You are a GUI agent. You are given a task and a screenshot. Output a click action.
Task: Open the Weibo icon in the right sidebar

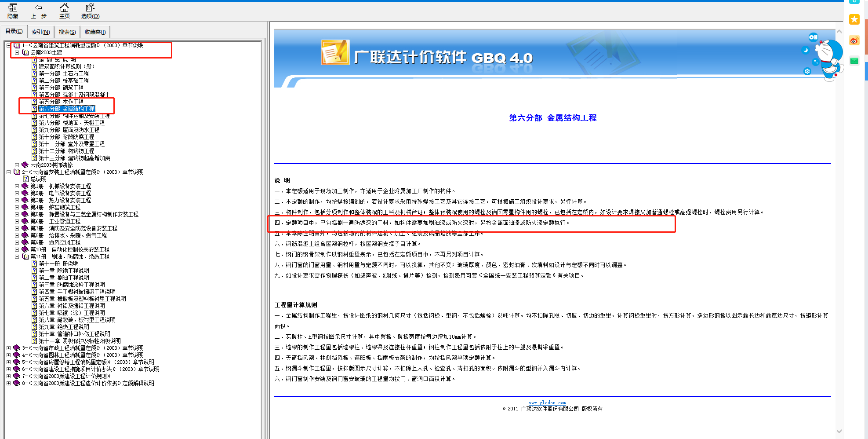[x=854, y=40]
